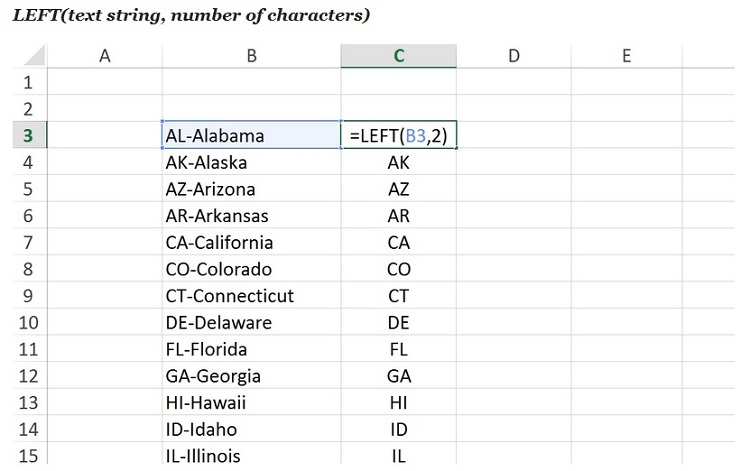
Task: Select column A header
Action: coord(104,56)
